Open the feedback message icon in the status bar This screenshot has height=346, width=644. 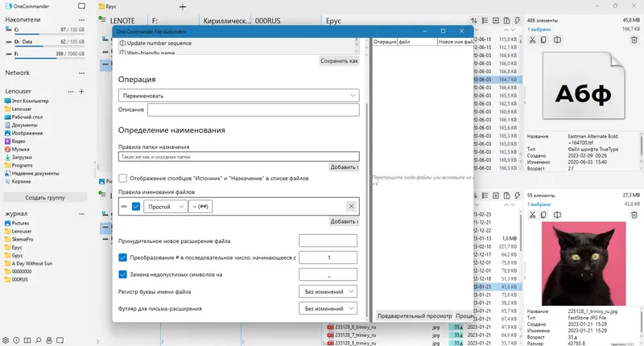coord(60,340)
